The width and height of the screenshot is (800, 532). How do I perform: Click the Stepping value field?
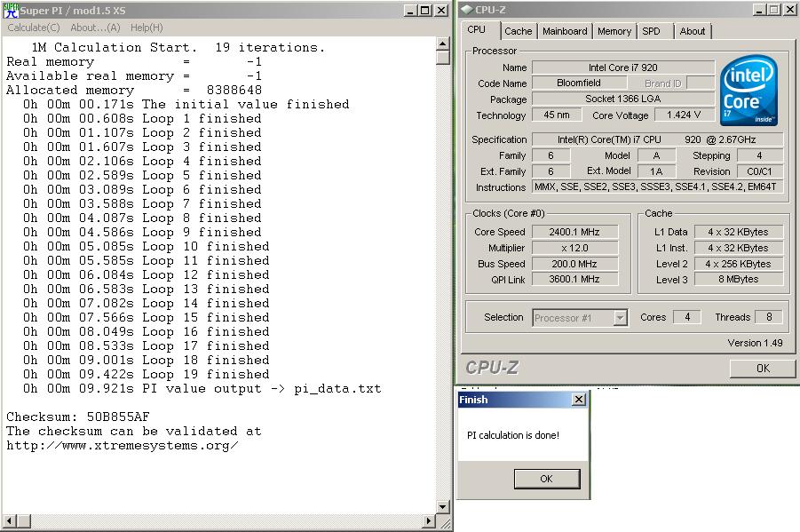click(x=759, y=155)
